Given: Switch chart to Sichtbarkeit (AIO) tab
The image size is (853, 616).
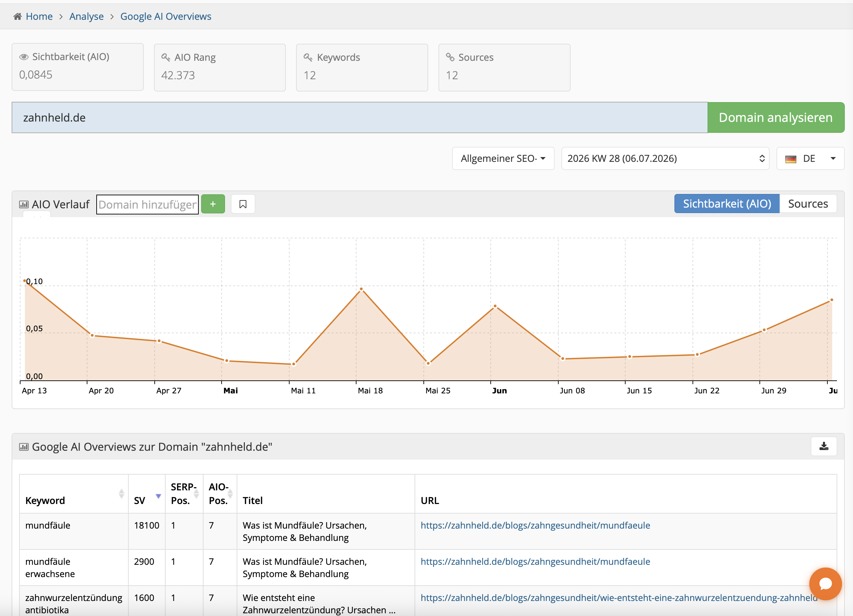Looking at the screenshot, I should tap(727, 204).
